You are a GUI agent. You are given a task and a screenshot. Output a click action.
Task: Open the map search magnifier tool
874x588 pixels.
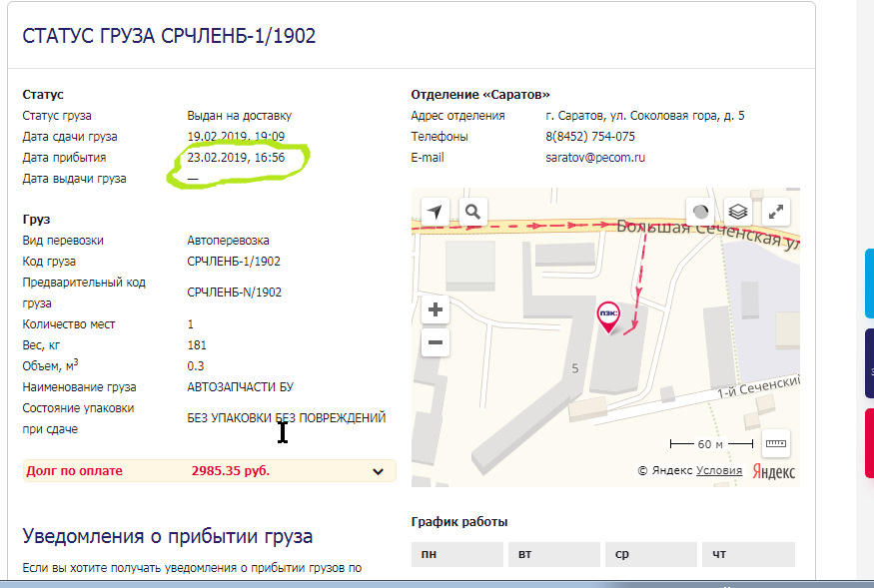(x=470, y=212)
